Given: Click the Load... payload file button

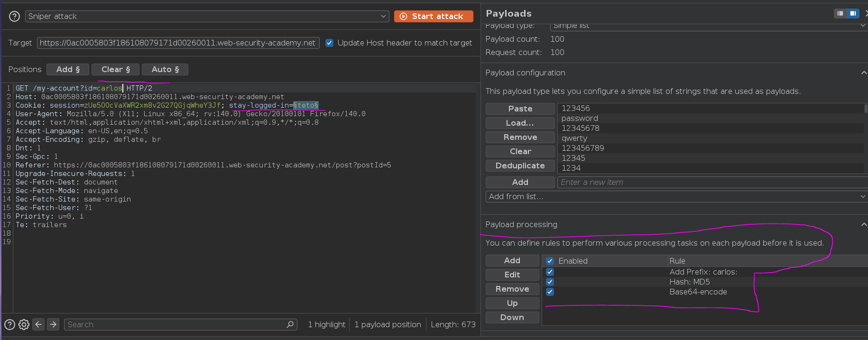Looking at the screenshot, I should pyautogui.click(x=520, y=123).
